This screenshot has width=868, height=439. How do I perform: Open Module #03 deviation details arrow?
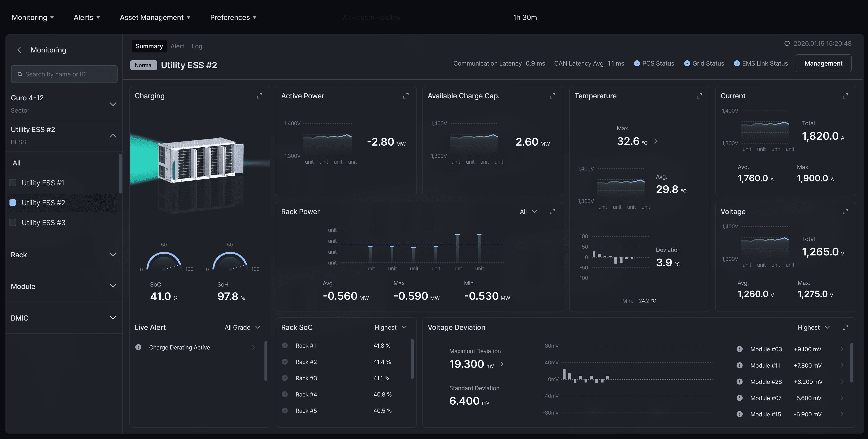pyautogui.click(x=842, y=349)
